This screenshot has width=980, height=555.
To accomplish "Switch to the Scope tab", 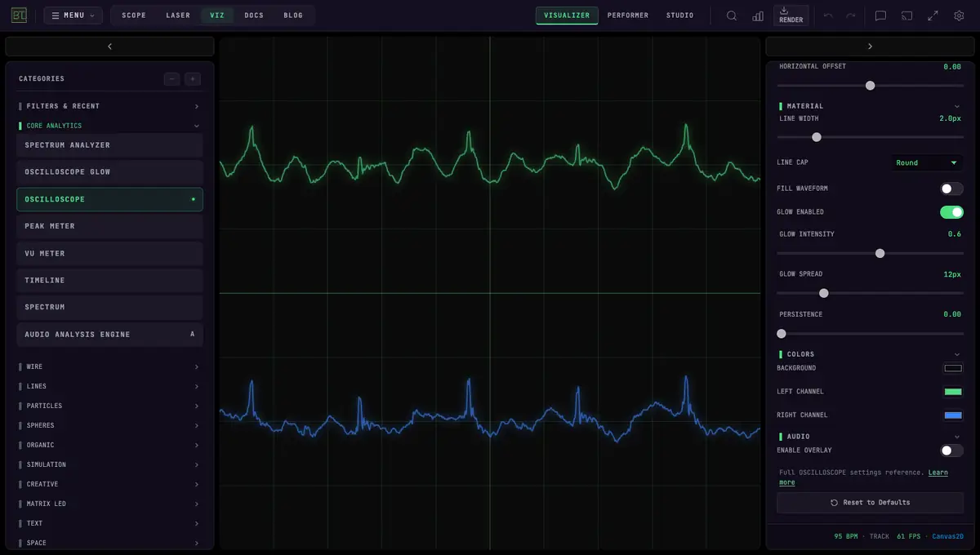I will tap(134, 16).
